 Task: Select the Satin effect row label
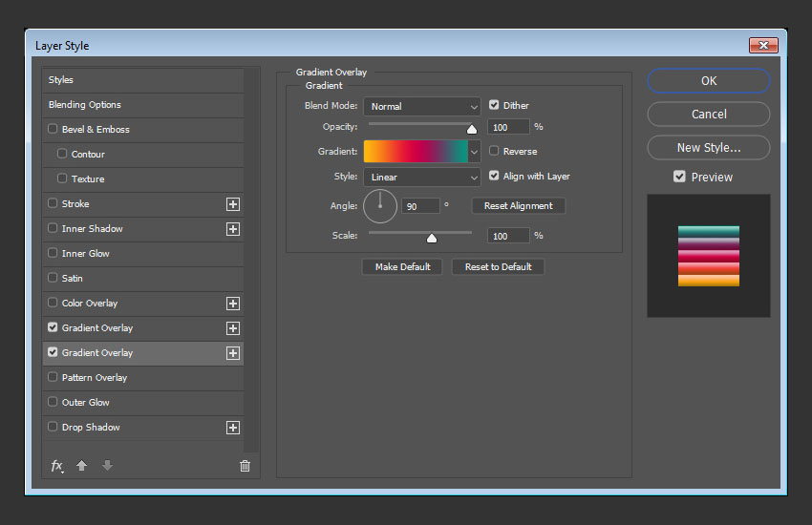click(72, 279)
